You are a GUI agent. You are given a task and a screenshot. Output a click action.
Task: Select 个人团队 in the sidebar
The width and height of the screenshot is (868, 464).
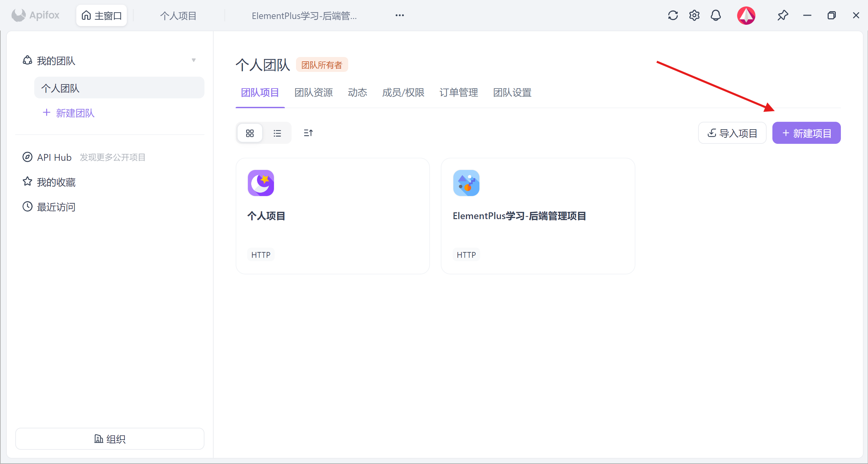point(119,88)
